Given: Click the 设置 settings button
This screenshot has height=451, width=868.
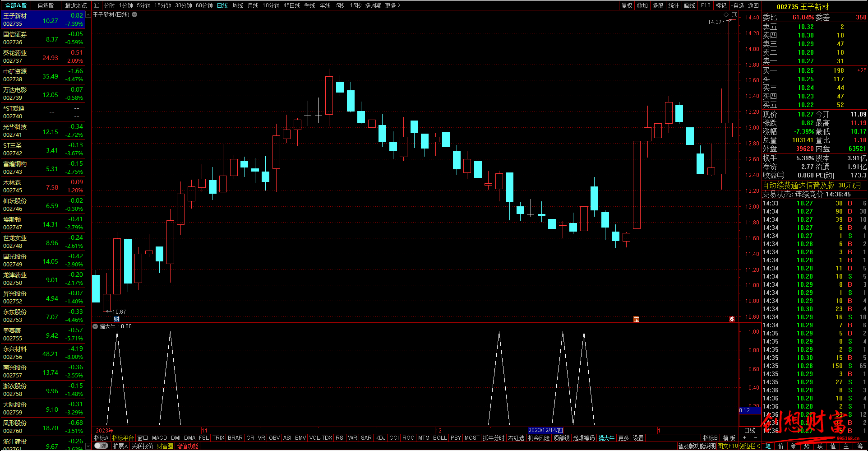Looking at the screenshot, I should [638, 438].
